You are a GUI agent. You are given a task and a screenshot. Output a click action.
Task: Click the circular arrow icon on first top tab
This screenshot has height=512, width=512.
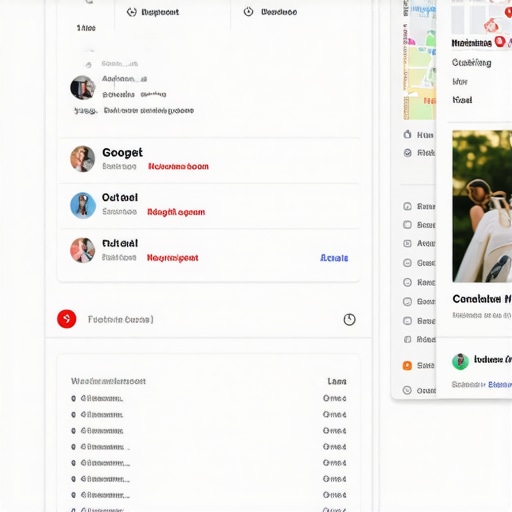point(132,12)
